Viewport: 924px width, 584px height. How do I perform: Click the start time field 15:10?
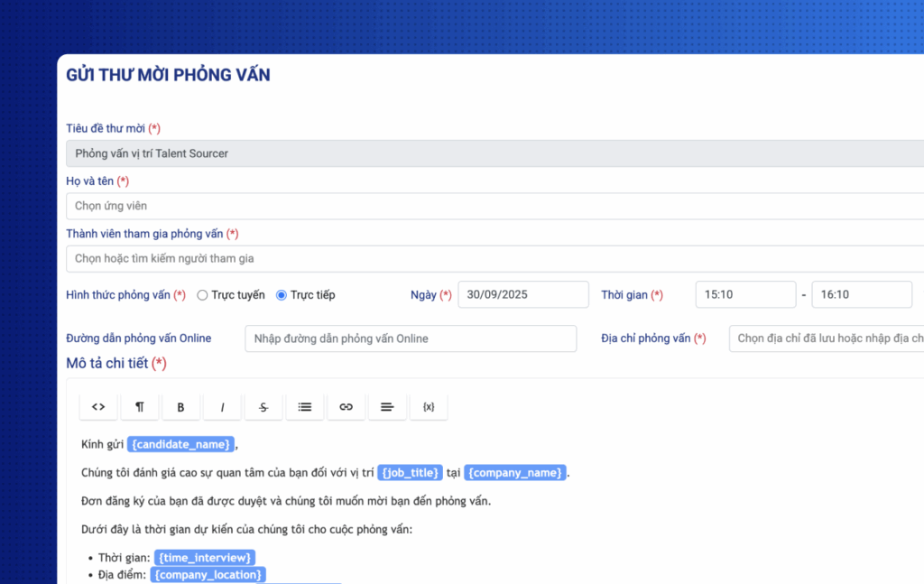tap(745, 295)
